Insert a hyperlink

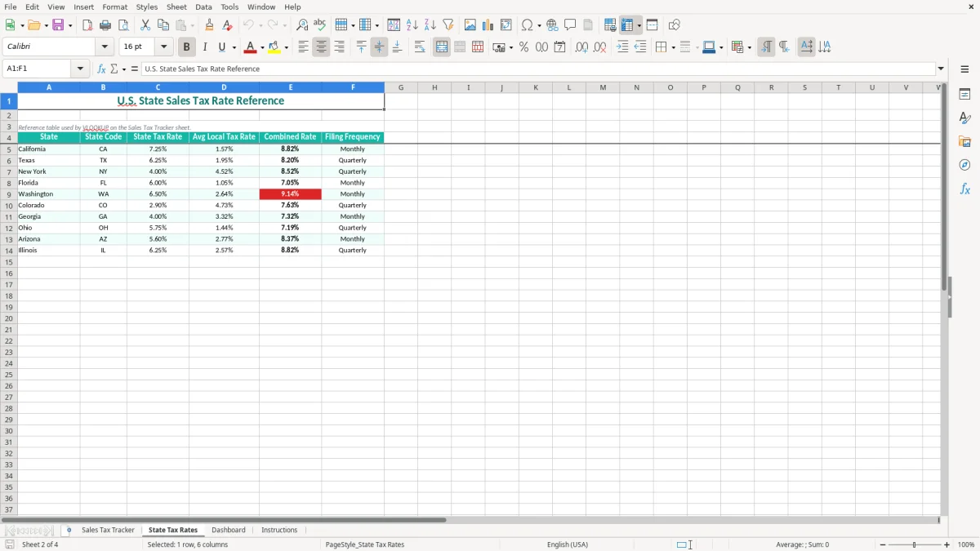(552, 25)
